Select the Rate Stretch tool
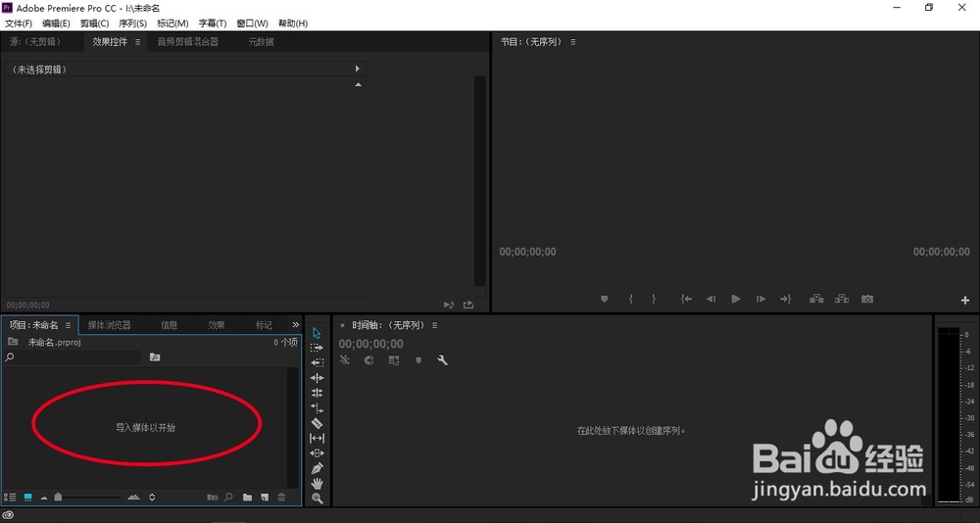Screen dimensions: 980x523 pyautogui.click(x=317, y=408)
